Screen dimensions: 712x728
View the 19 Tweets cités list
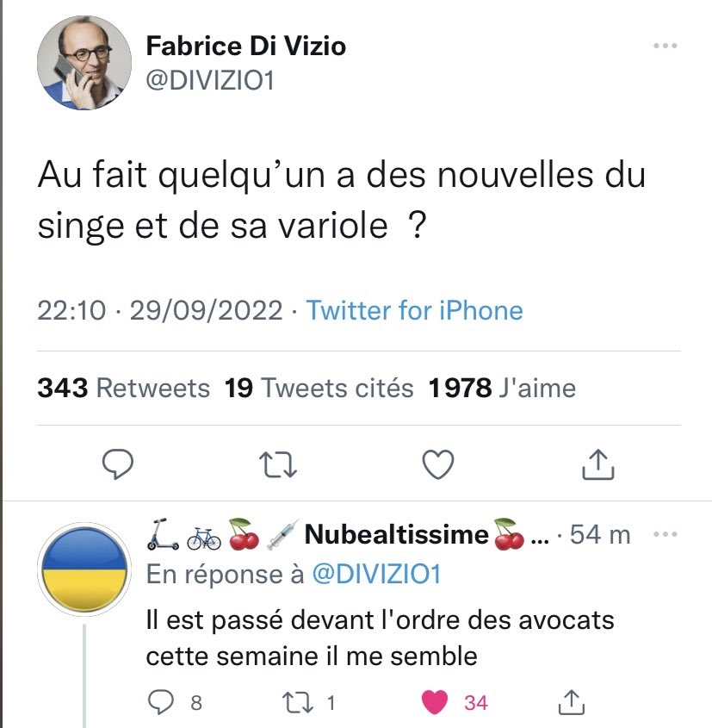pos(319,389)
